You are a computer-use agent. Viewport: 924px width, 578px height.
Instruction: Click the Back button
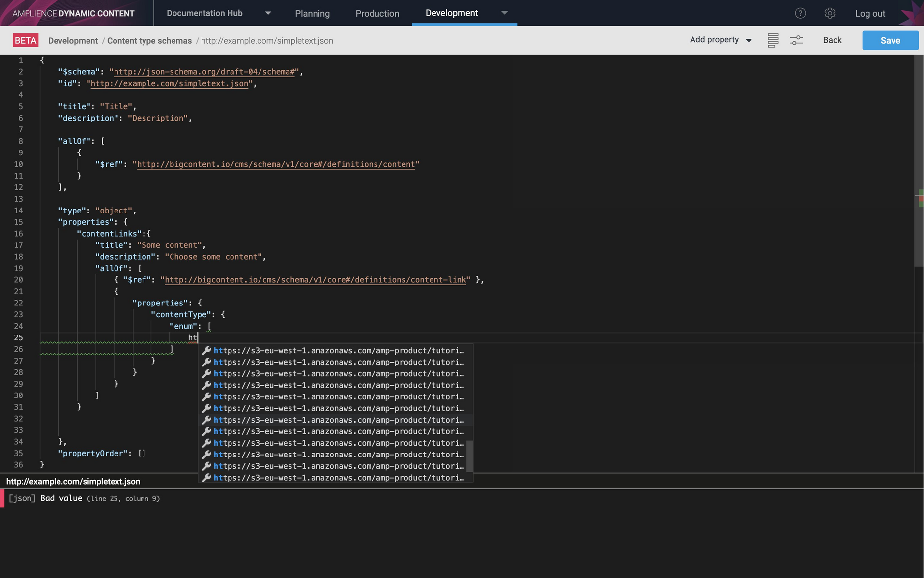point(832,40)
